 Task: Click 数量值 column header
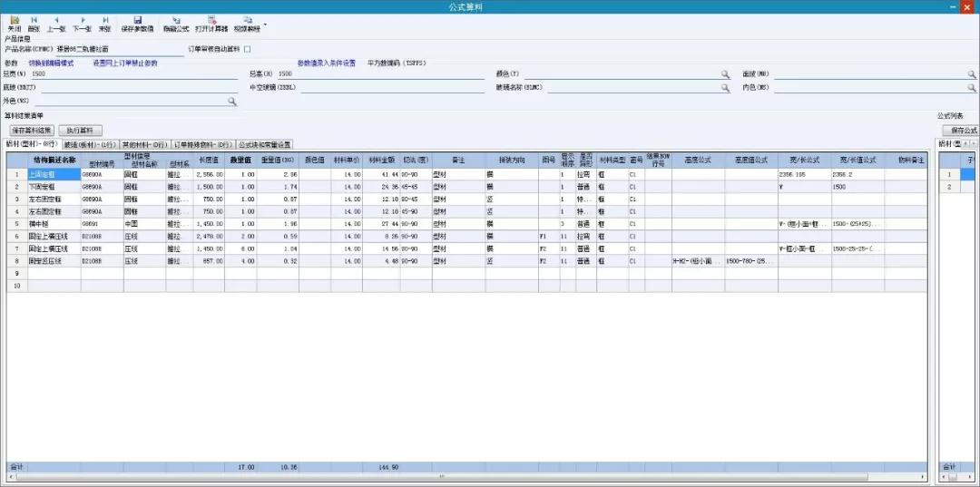pyautogui.click(x=240, y=160)
